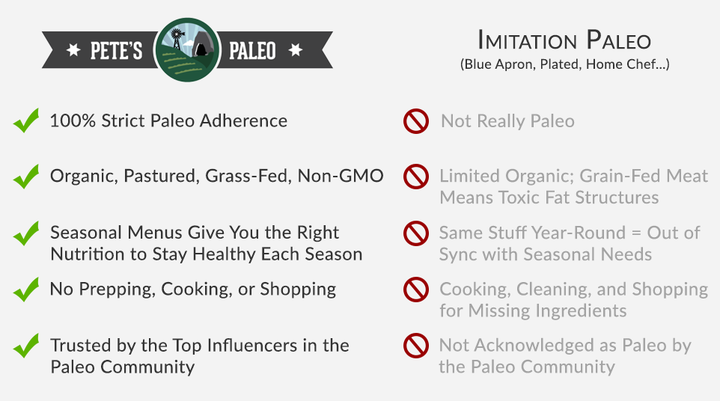Click the green checkmark beside Strict Paleo Adherence

26,122
